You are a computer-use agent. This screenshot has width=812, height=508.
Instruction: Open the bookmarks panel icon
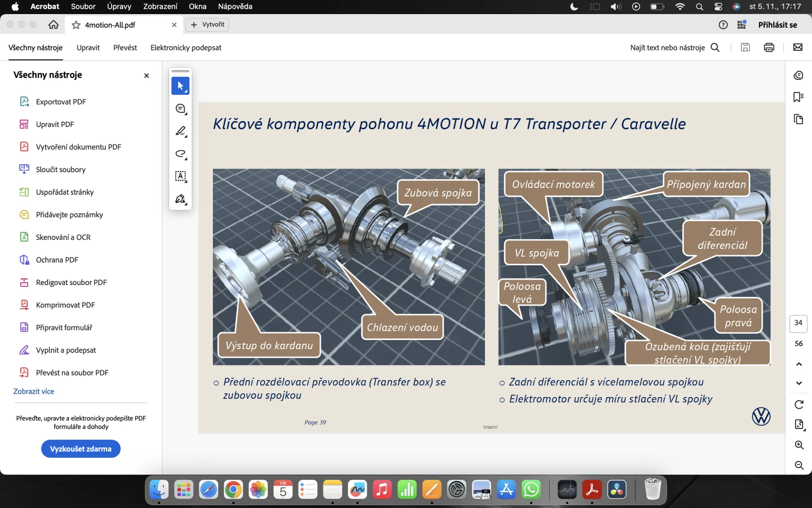pyautogui.click(x=798, y=97)
